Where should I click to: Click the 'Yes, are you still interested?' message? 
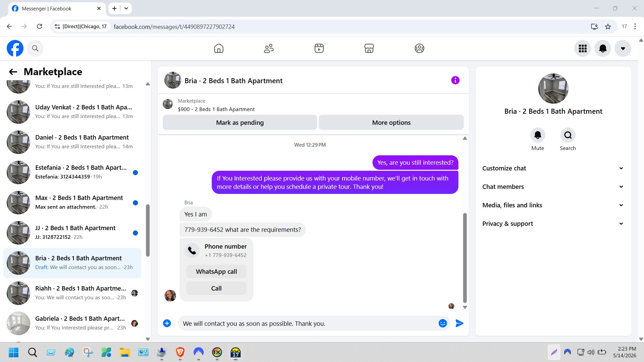pyautogui.click(x=415, y=163)
